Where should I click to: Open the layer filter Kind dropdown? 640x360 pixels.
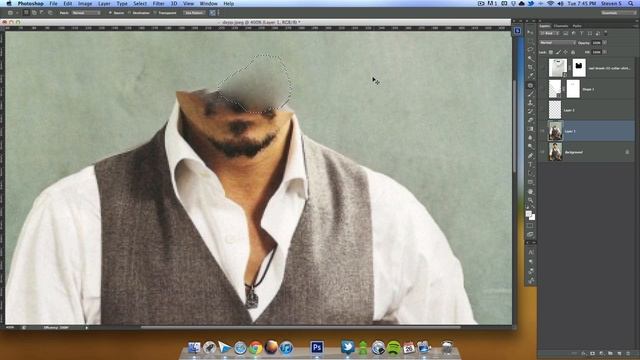point(550,33)
